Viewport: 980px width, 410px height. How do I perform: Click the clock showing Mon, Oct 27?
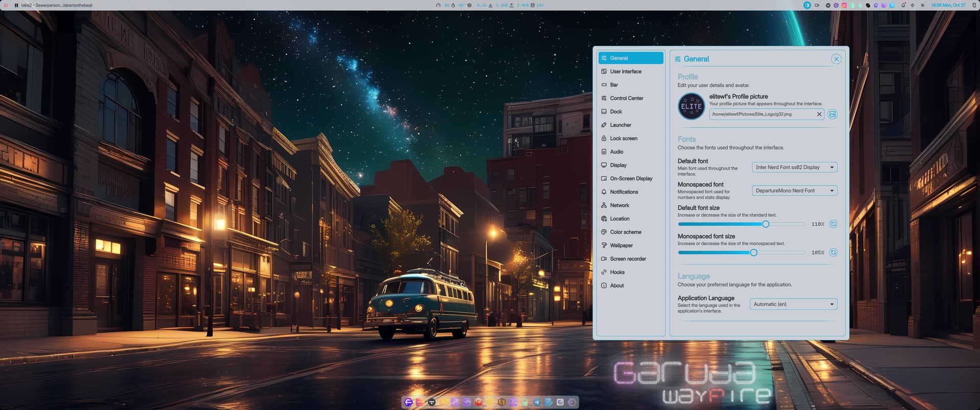click(x=948, y=5)
